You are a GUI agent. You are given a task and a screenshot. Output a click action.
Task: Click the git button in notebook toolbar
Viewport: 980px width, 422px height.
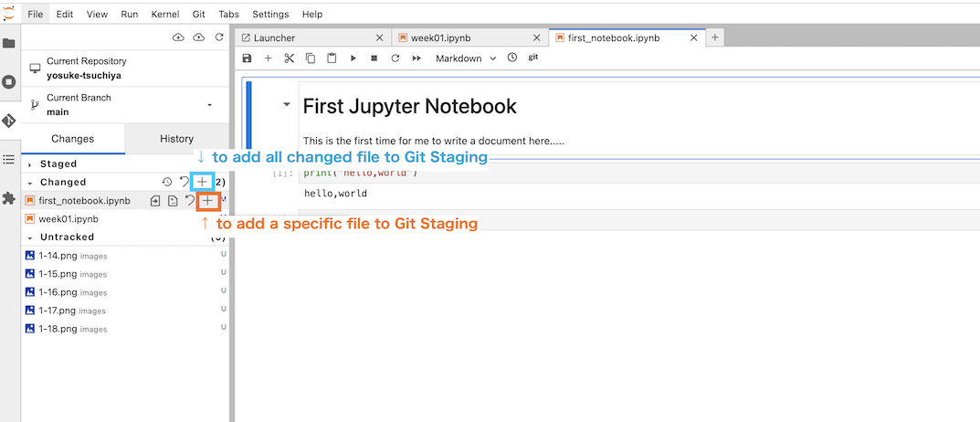click(533, 58)
